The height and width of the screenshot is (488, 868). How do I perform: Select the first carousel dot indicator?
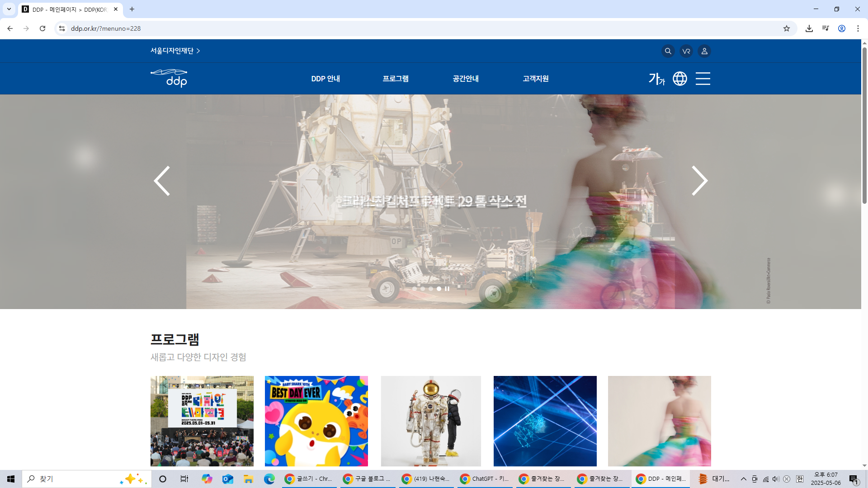(x=415, y=289)
